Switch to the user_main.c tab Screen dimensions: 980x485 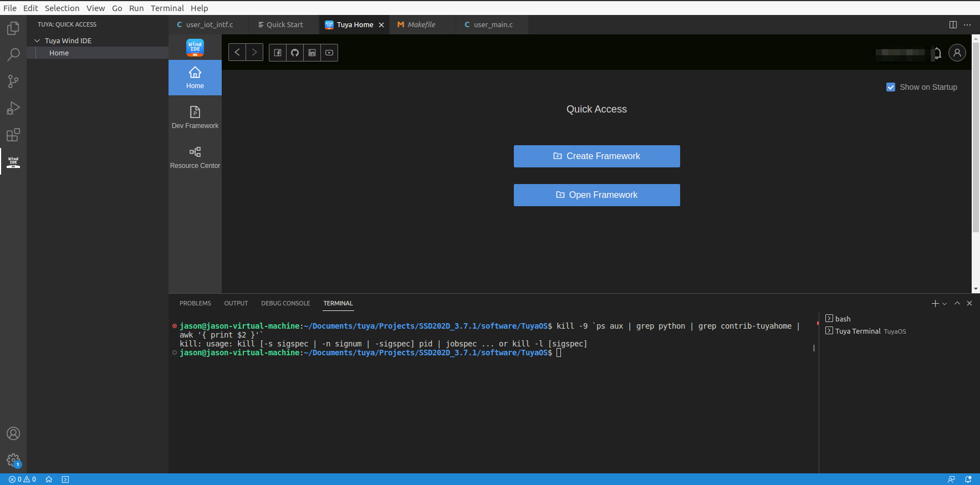coord(492,24)
